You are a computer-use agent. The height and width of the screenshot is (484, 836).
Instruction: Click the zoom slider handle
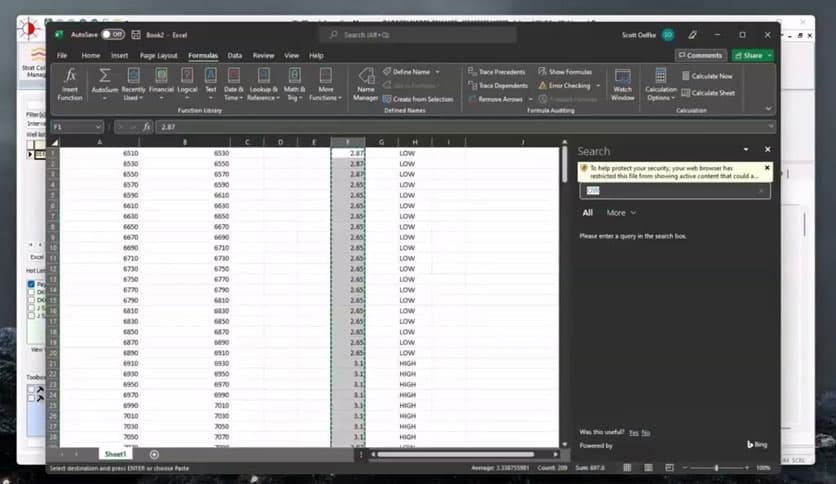(716, 467)
